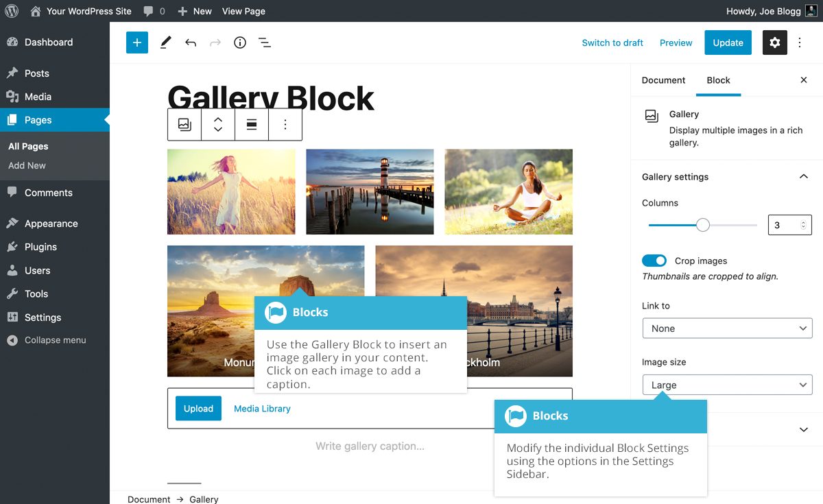Screen dimensions: 823x504
Task: Open the Link to dropdown
Action: pos(727,328)
